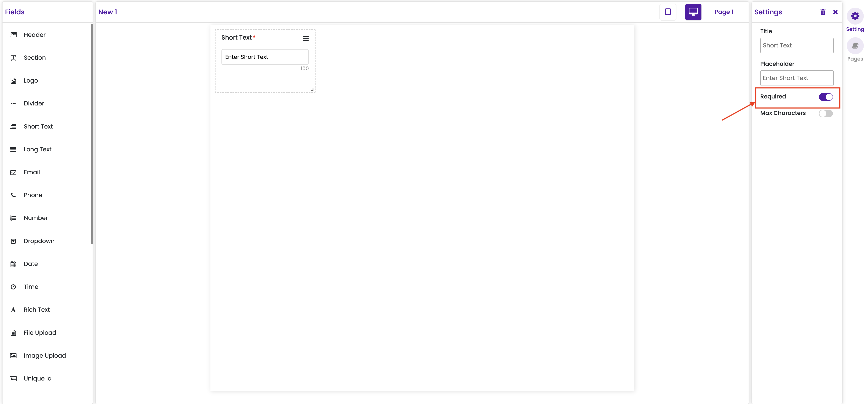Click the Logo field icon

13,80
